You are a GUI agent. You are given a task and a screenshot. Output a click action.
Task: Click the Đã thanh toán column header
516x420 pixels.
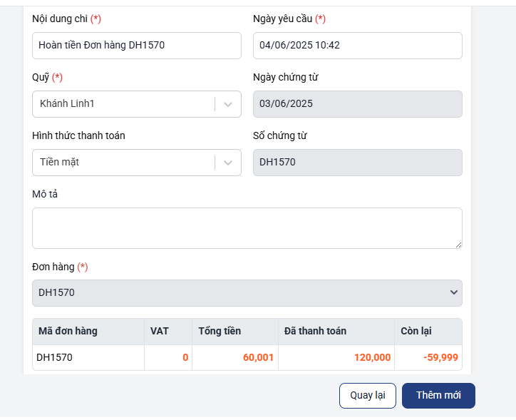(315, 331)
